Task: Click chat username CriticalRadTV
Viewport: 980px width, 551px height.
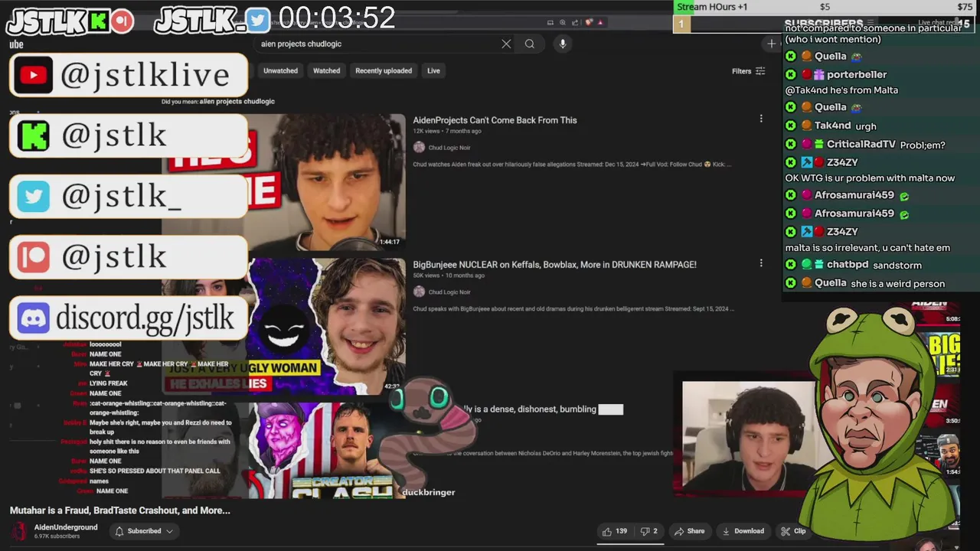Action: (x=861, y=144)
